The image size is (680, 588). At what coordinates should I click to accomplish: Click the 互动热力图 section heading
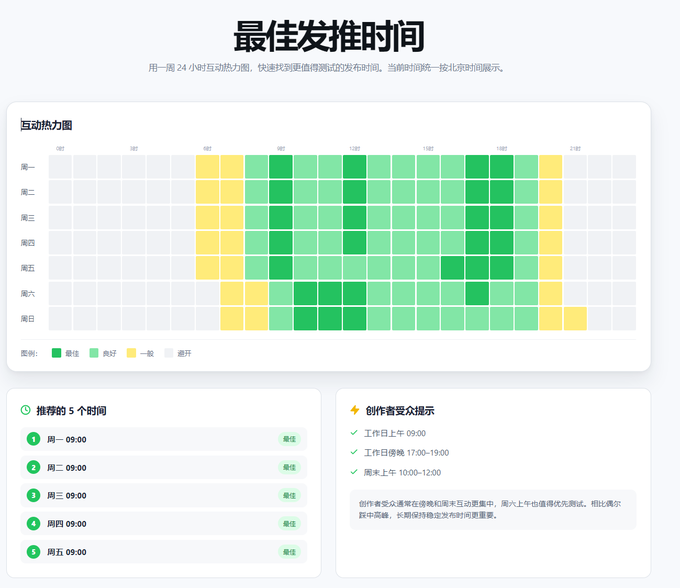46,125
